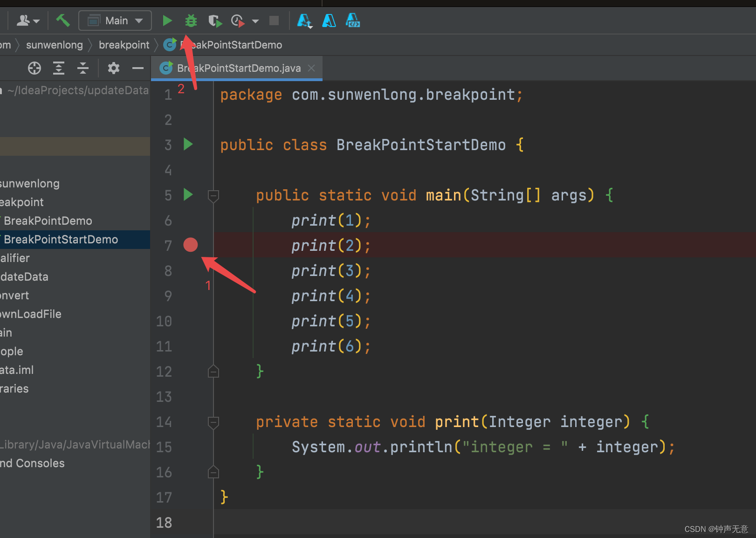Hide the project panel with minus icon

click(138, 68)
